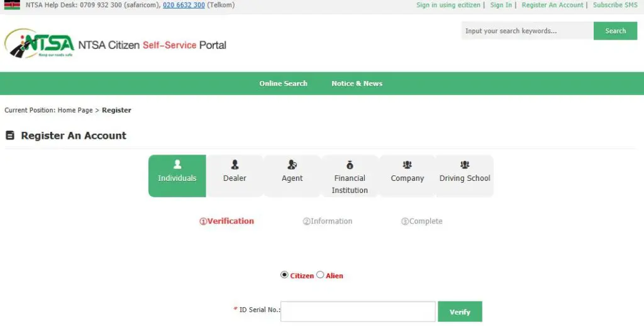Click the 020 6632 300 phone link
644x326 pixels.
(x=184, y=5)
